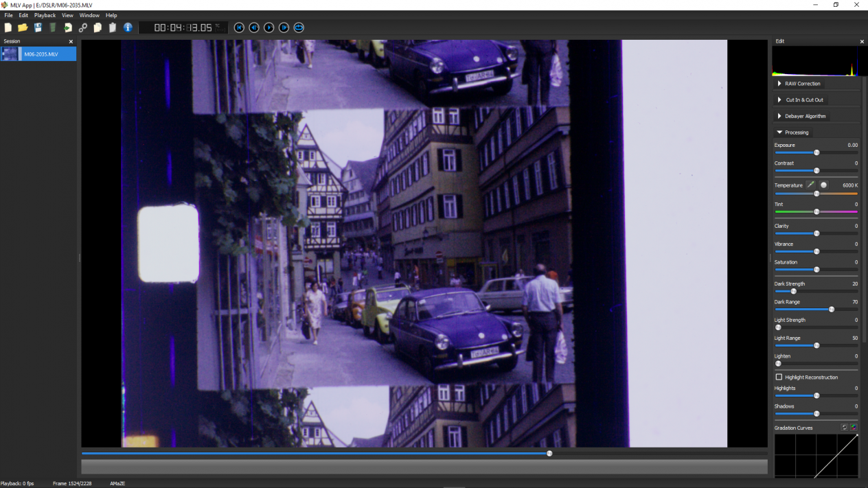Toggle loop playback button

299,27
